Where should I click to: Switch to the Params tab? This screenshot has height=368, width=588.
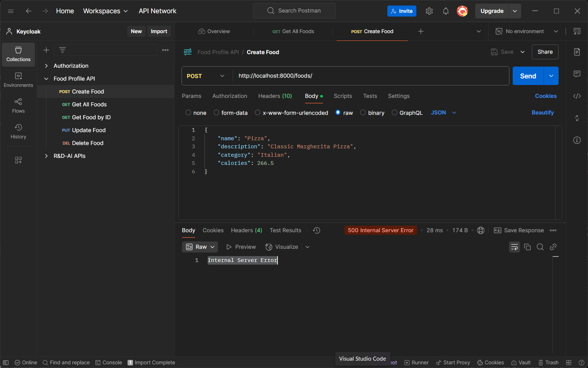(191, 96)
